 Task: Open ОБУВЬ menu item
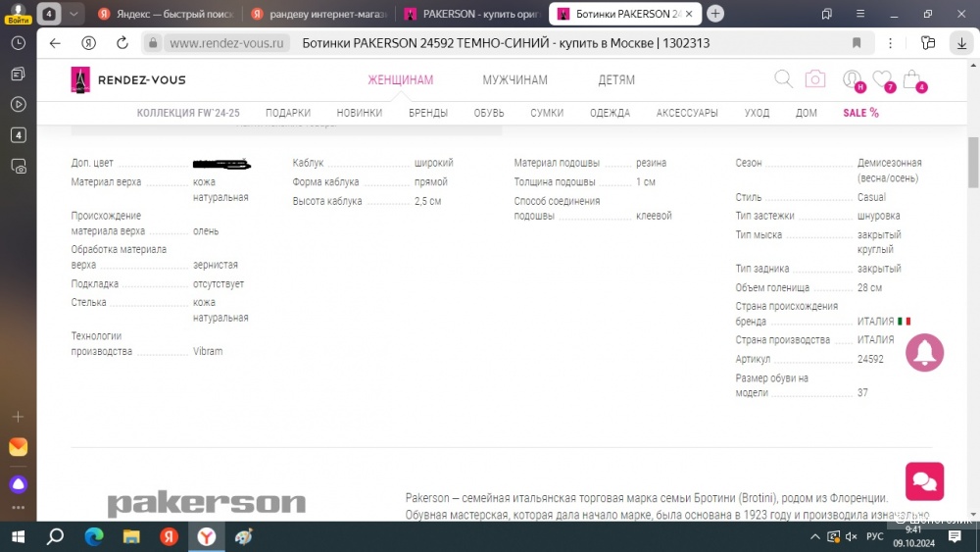[489, 113]
